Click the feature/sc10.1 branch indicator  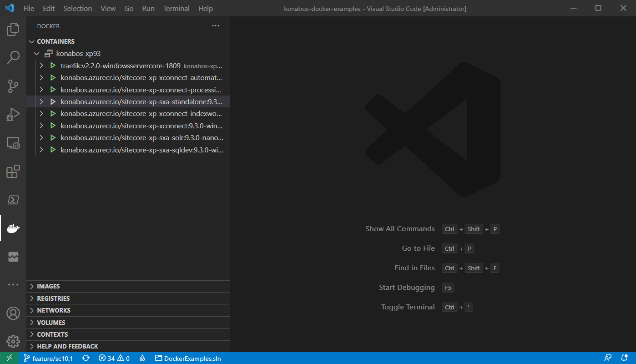(48, 358)
